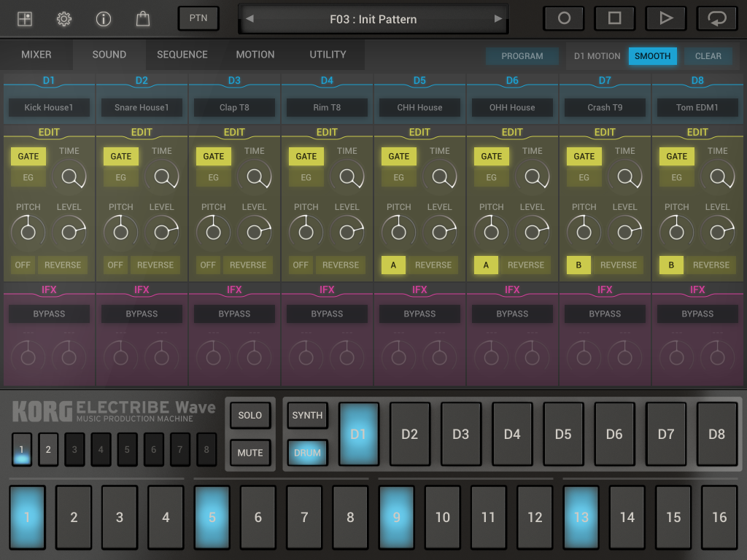Enable REVERSE for the D3 part
The image size is (747, 560).
tap(248, 265)
